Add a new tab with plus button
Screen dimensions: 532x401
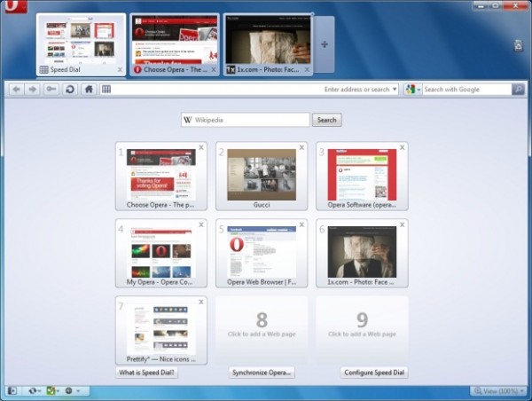pyautogui.click(x=325, y=44)
